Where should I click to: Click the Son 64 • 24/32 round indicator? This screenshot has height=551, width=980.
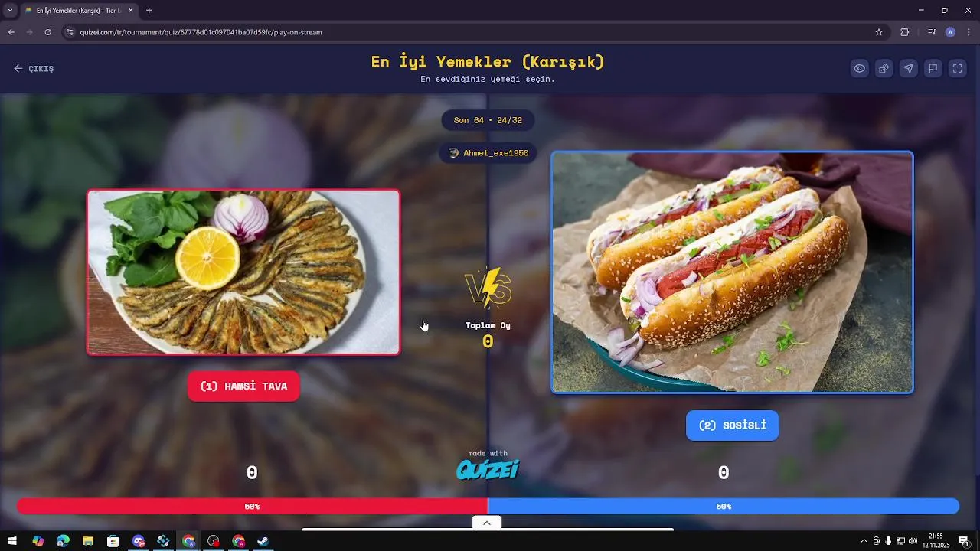488,120
